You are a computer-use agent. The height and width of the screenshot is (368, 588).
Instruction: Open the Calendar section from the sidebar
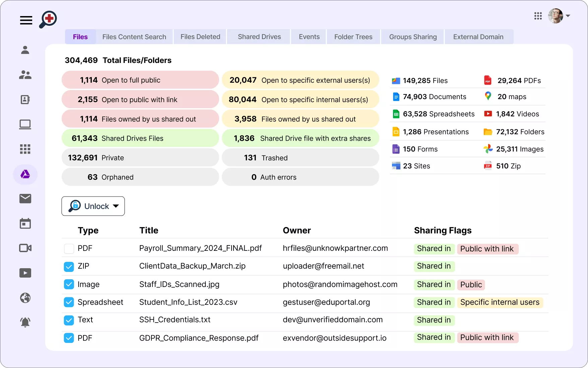point(25,223)
